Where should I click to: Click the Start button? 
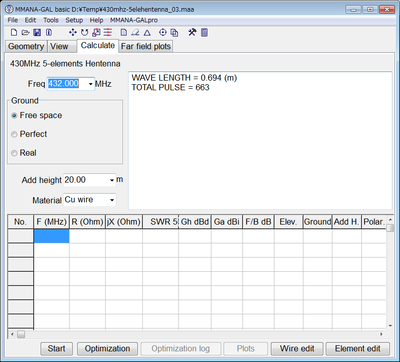tap(56, 349)
